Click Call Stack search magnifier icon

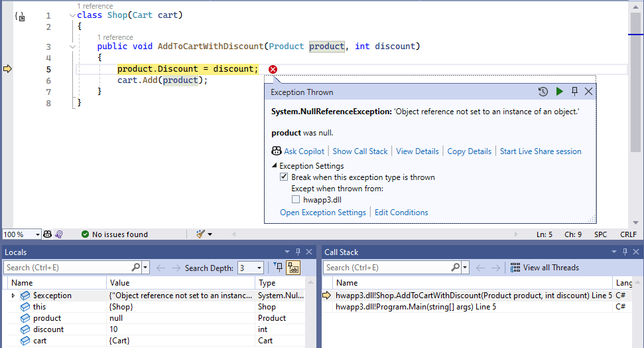[456, 268]
